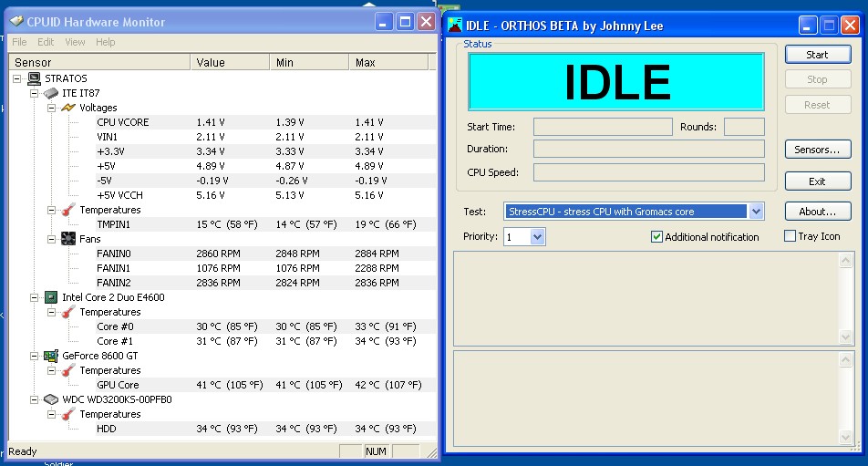
Task: Click the WDC hard drive icon
Action: click(x=51, y=399)
